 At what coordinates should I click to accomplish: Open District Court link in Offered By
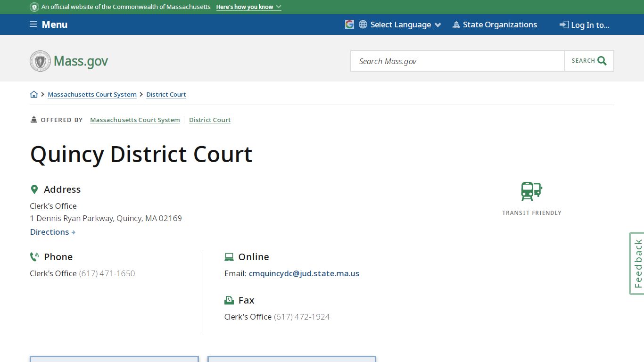coord(210,120)
